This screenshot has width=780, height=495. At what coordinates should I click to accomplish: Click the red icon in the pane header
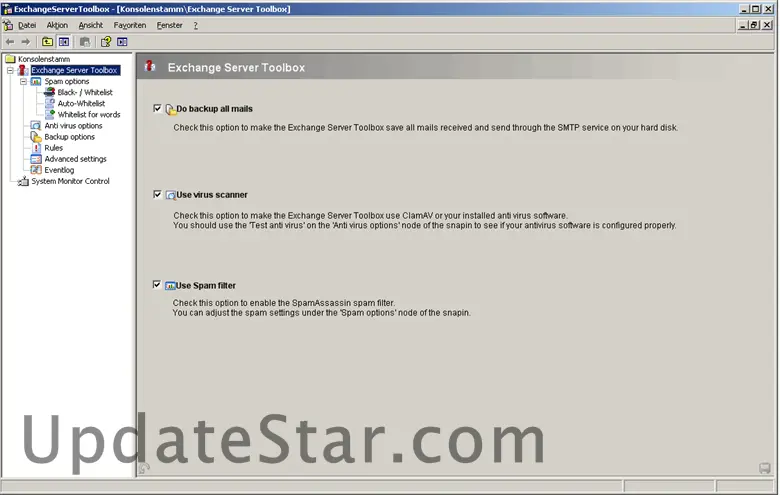150,66
